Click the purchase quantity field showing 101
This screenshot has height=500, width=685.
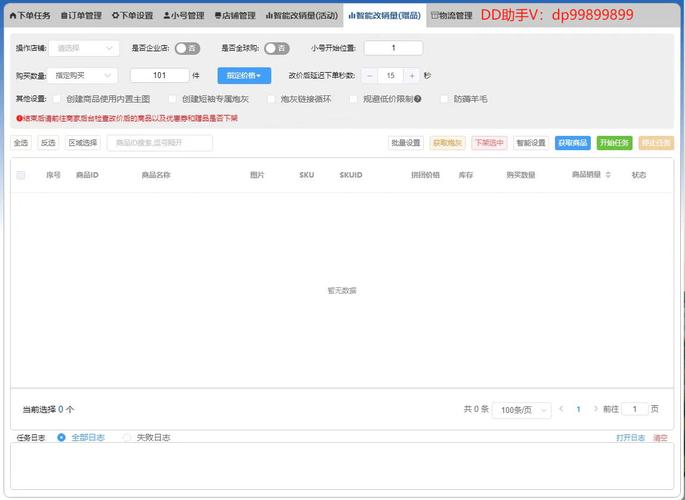pos(159,76)
